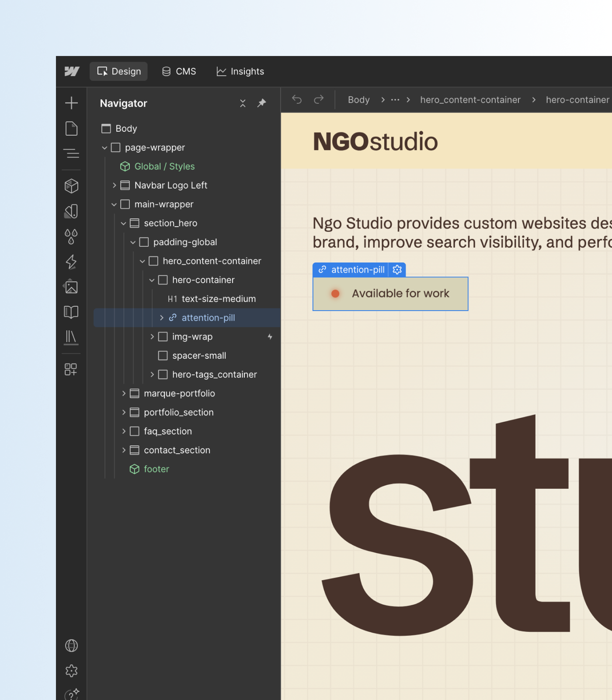Image resolution: width=612 pixels, height=700 pixels.
Task: Open the open-book icon panel in sidebar
Action: 71,312
